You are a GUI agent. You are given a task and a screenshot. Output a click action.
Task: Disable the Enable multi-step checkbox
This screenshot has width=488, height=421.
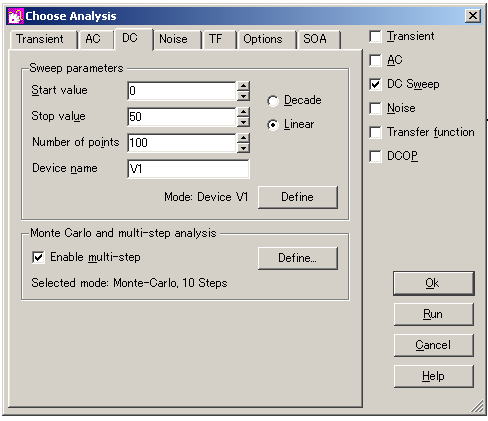[x=38, y=257]
